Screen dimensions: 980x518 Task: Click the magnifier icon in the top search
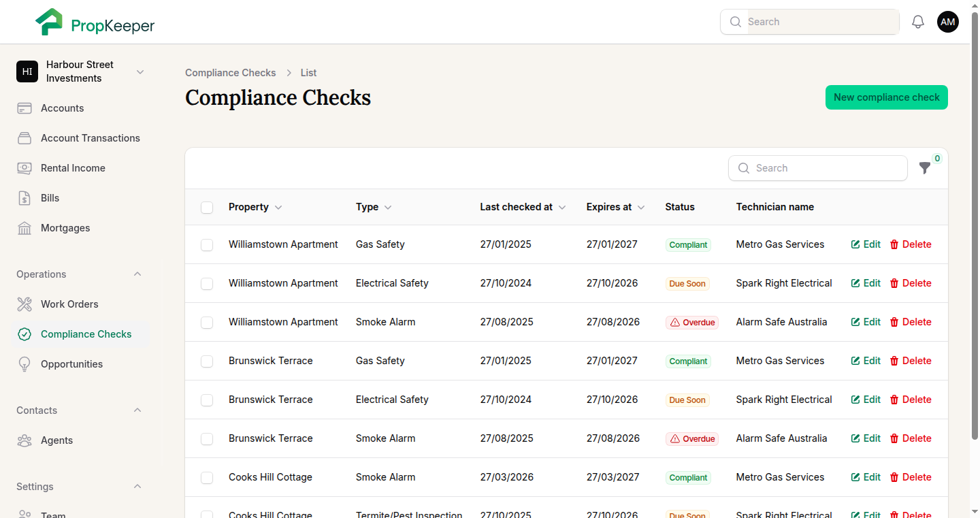(x=736, y=22)
